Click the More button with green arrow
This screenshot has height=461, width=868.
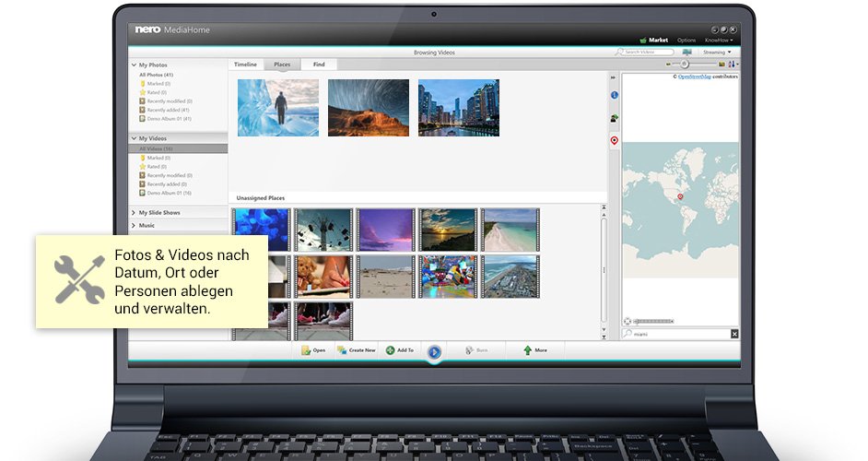pyautogui.click(x=534, y=350)
